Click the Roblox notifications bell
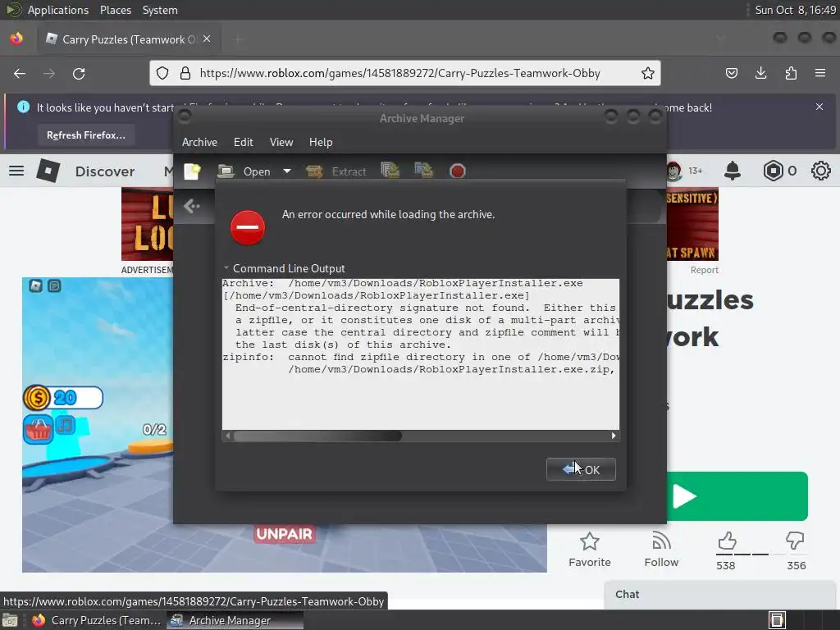 (x=732, y=171)
